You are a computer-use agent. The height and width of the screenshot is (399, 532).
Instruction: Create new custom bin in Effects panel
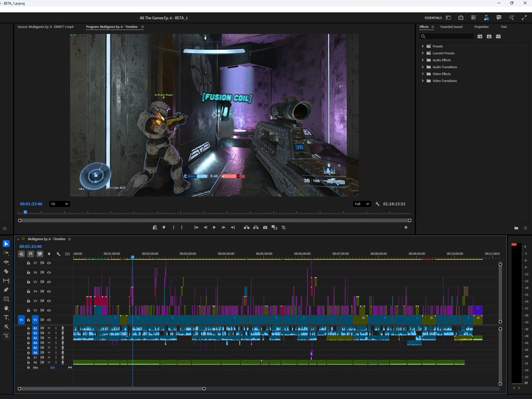(516, 228)
